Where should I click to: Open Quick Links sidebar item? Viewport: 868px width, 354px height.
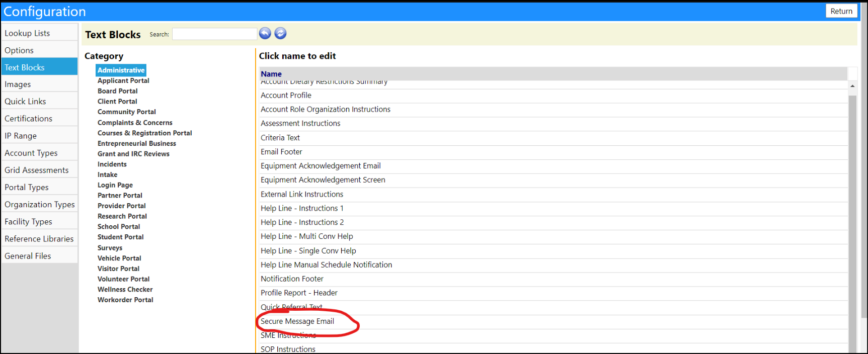pos(39,102)
